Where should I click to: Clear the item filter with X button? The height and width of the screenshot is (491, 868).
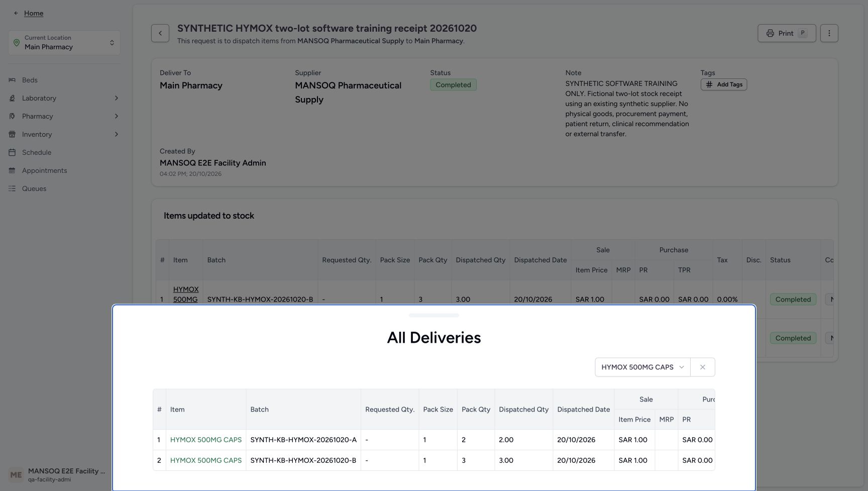[703, 367]
